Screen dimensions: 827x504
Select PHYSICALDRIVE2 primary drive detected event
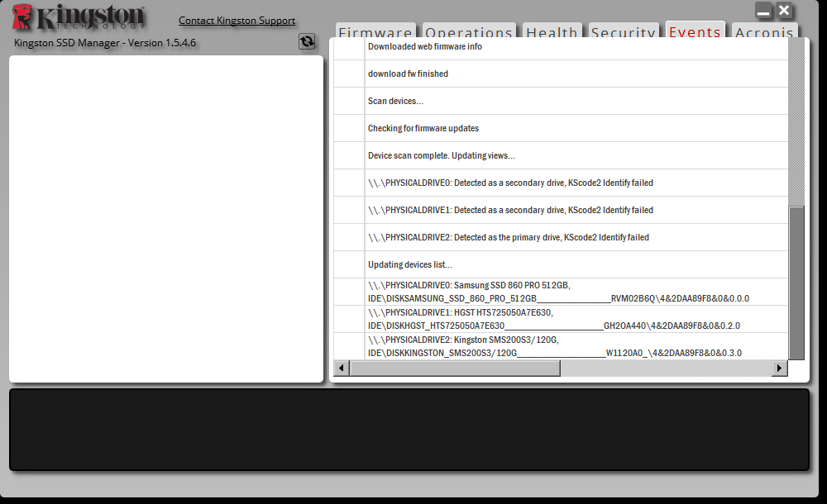[x=561, y=237]
